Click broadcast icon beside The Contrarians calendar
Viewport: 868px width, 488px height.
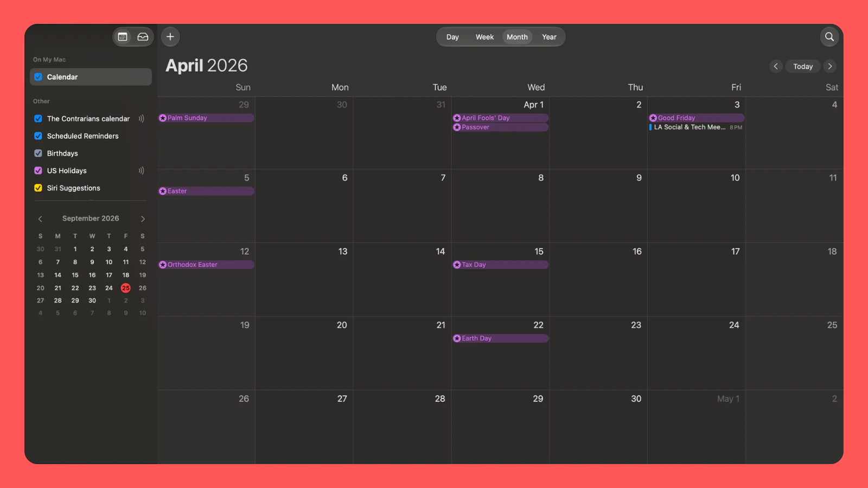tap(141, 119)
